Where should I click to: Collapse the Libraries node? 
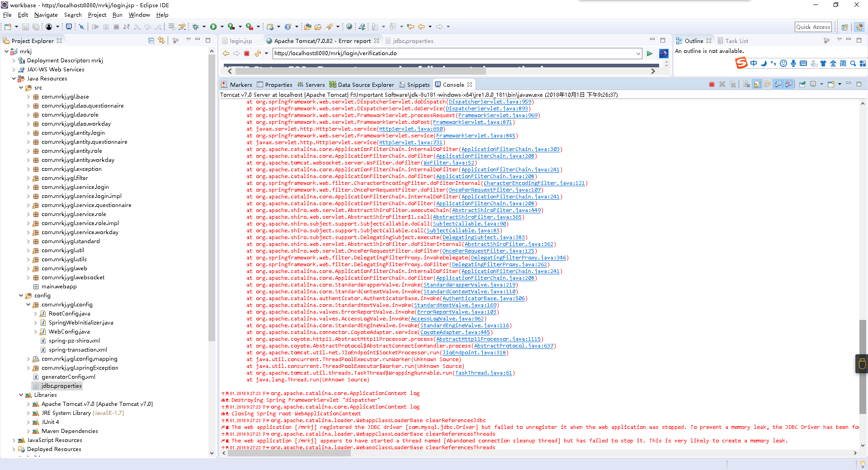[21, 395]
